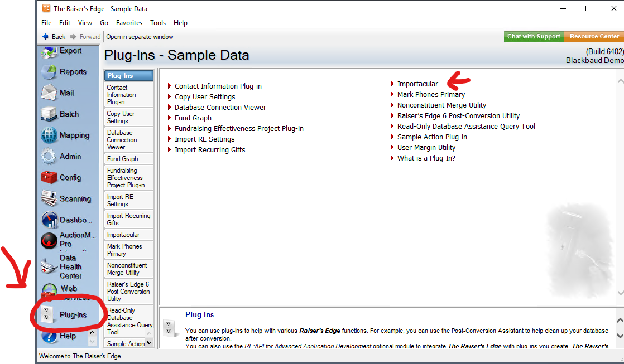Select the Plug-Ins header in the list panel

coord(128,75)
